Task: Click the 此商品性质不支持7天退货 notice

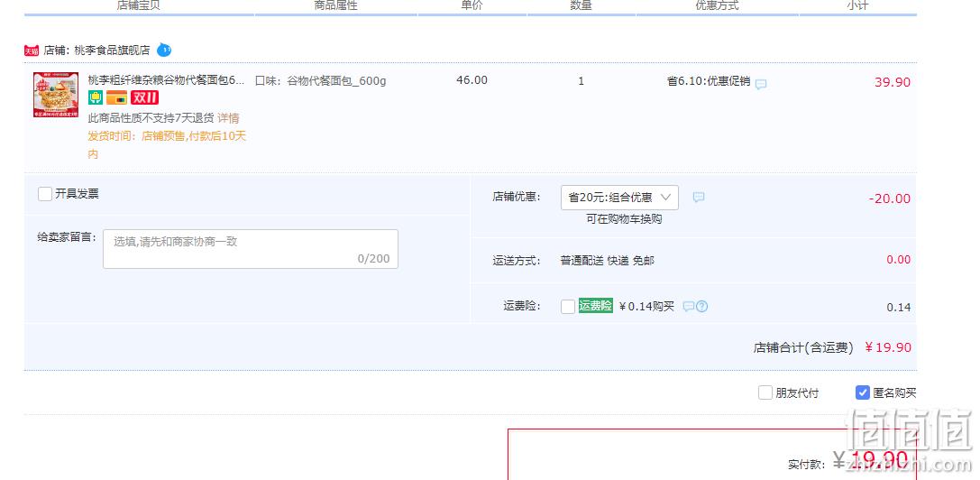Action: point(151,118)
